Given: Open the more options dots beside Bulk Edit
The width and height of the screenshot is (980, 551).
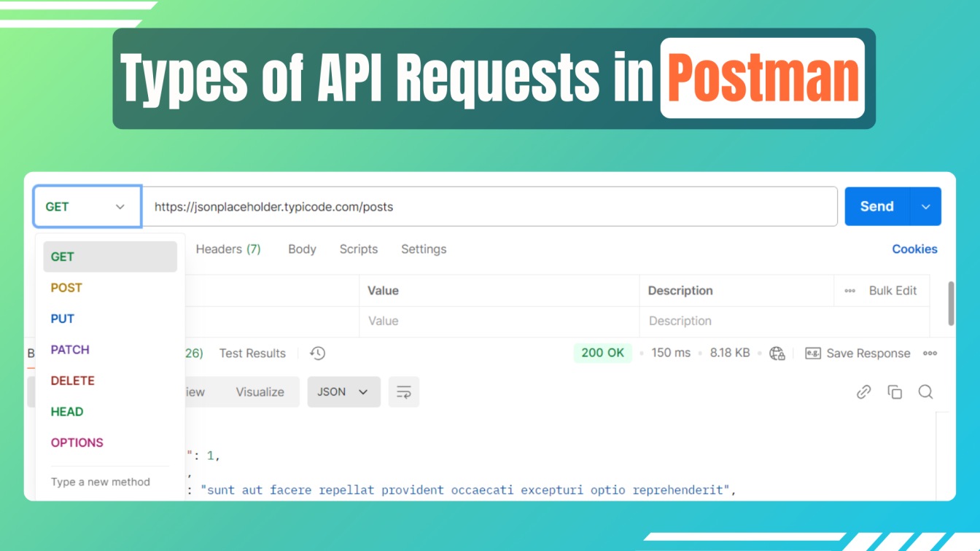Looking at the screenshot, I should (849, 290).
